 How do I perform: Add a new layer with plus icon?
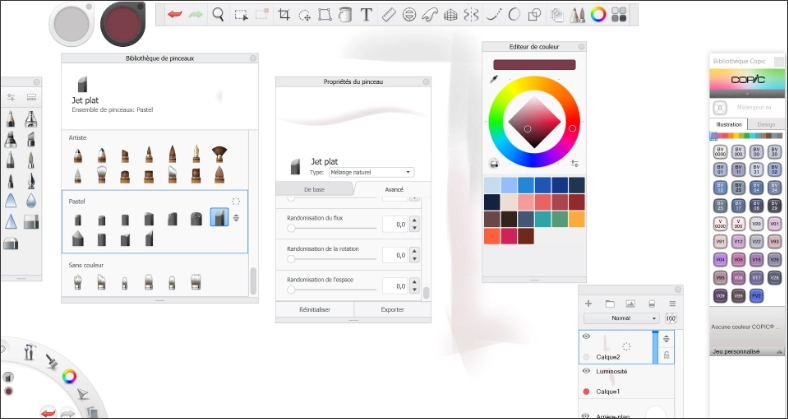588,303
